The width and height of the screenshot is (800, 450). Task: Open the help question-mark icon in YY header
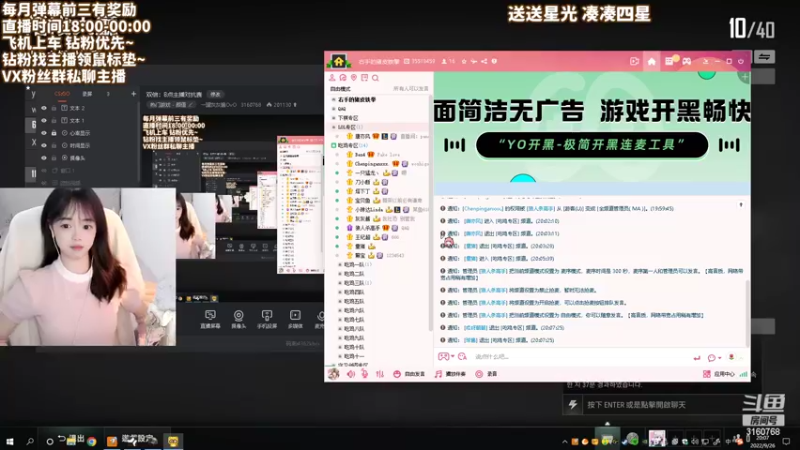(x=494, y=61)
